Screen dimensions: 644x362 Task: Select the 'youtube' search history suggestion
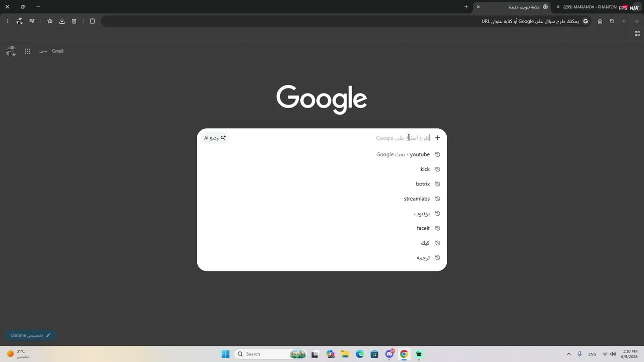(x=322, y=154)
